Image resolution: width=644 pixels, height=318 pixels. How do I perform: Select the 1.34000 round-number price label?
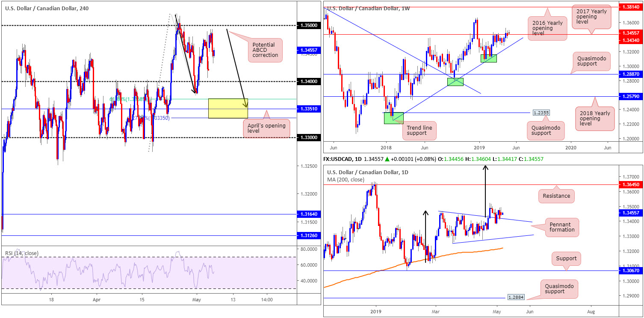(x=308, y=81)
